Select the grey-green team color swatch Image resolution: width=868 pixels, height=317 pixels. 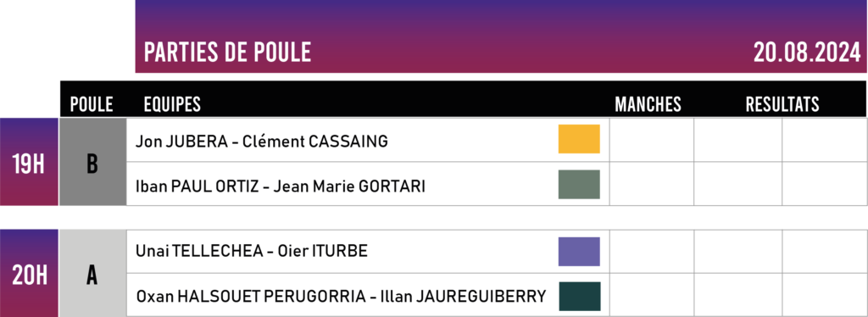pyautogui.click(x=579, y=184)
